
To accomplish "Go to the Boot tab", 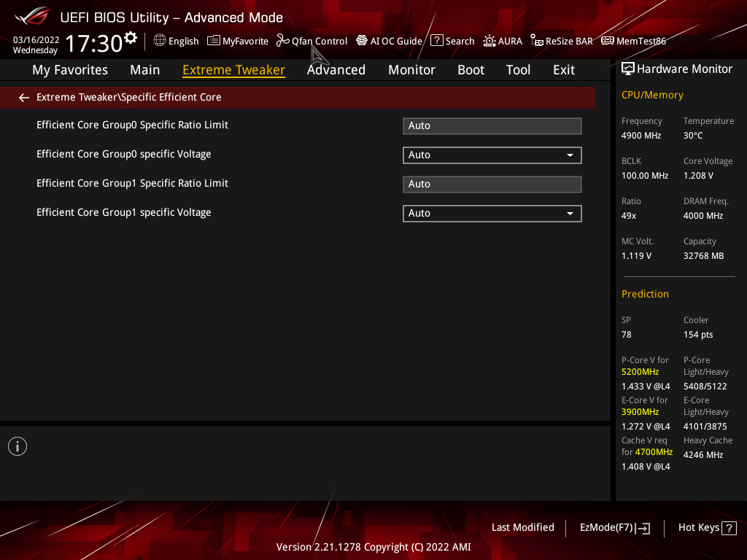I will click(x=471, y=70).
